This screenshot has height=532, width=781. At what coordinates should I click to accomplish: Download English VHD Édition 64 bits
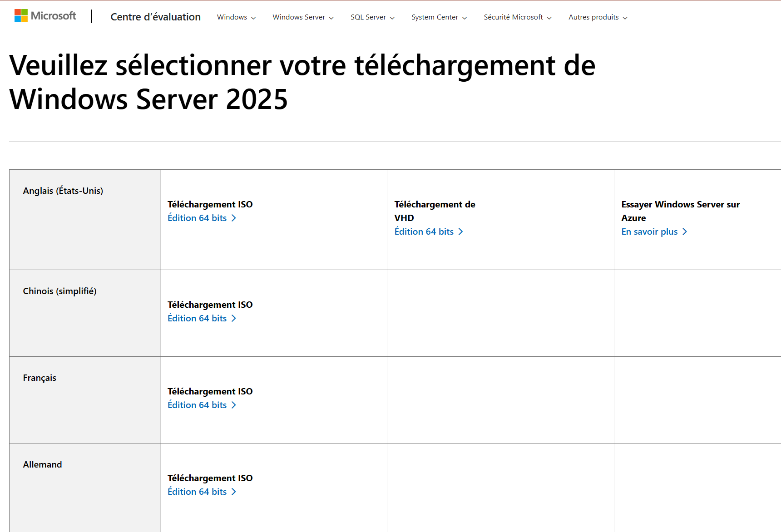point(429,232)
